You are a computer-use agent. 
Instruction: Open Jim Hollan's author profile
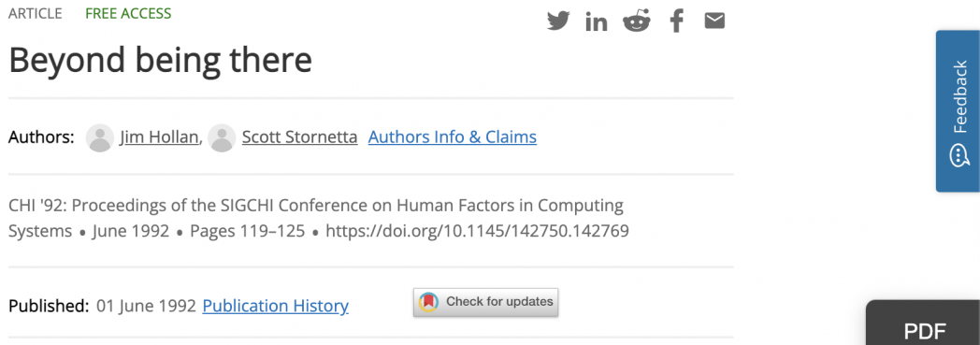coord(159,137)
